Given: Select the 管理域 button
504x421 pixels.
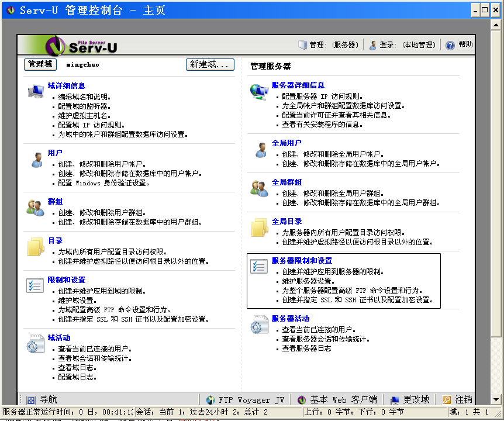Looking at the screenshot, I should [x=40, y=64].
